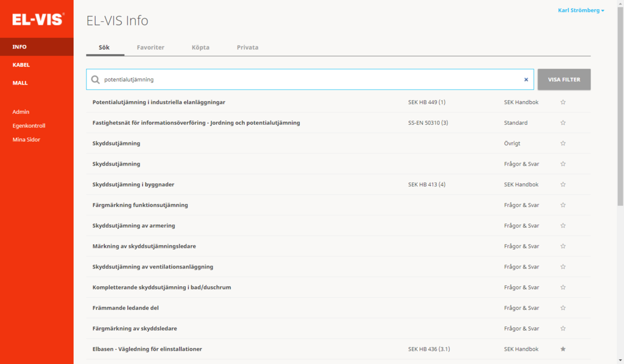Screen dimensions: 624x364
Task: Clear the search field with the X
Action: [526, 80]
